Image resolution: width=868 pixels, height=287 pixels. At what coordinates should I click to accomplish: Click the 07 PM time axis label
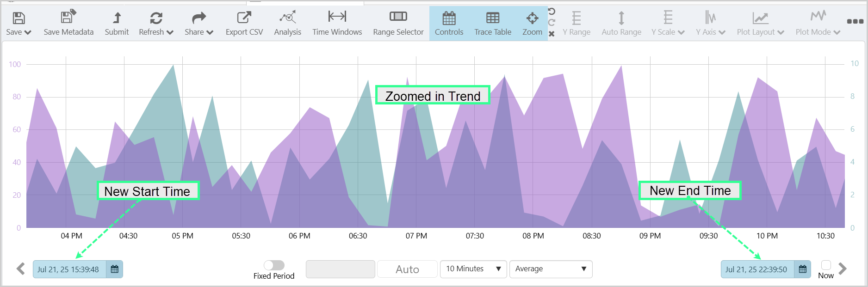pyautogui.click(x=416, y=236)
